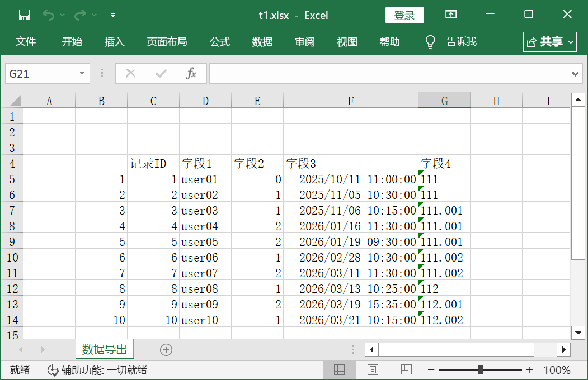The image size is (588, 380).
Task: Click the lightbulb Tell Me icon
Action: point(430,41)
